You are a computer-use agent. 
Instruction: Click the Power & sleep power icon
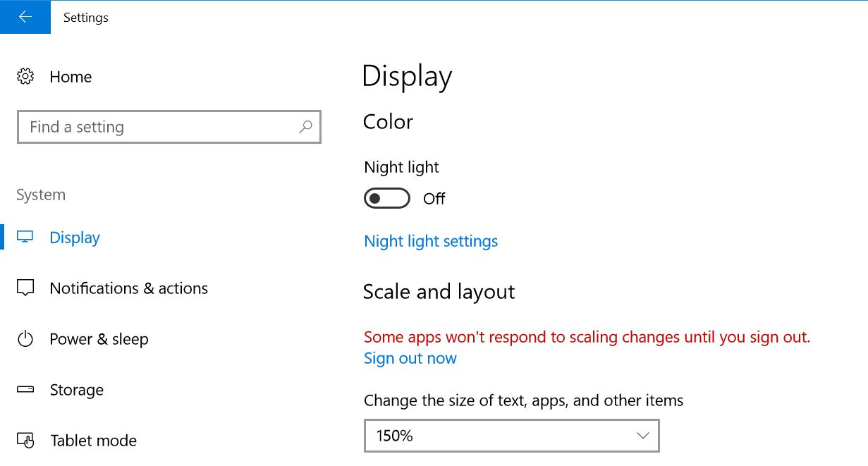click(x=25, y=338)
